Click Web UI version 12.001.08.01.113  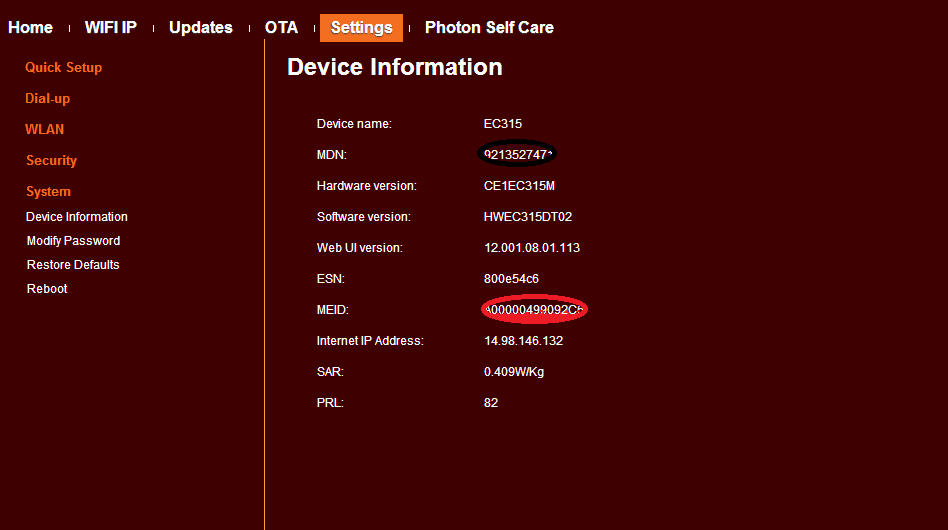click(x=532, y=248)
